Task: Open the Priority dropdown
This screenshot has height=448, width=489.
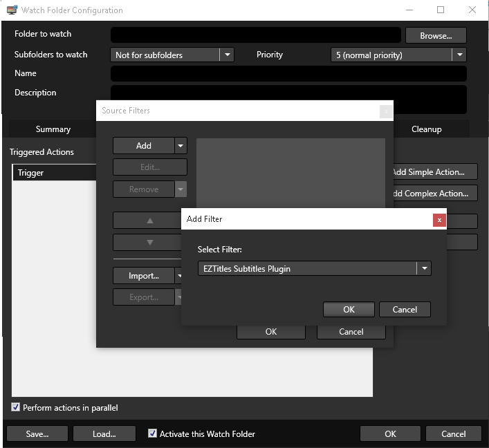Action: [459, 55]
